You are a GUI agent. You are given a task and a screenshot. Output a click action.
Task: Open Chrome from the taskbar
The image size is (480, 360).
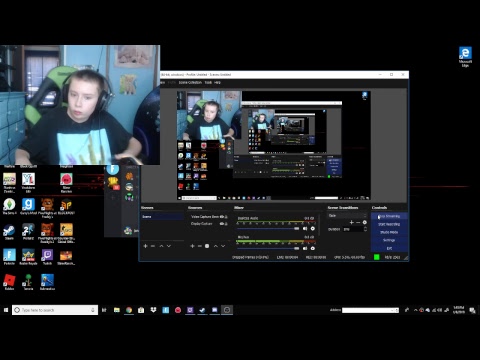129,310
